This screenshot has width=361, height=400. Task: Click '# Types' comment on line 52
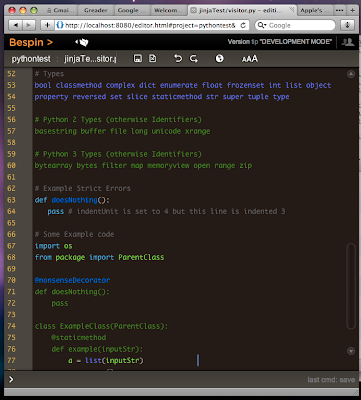49,74
